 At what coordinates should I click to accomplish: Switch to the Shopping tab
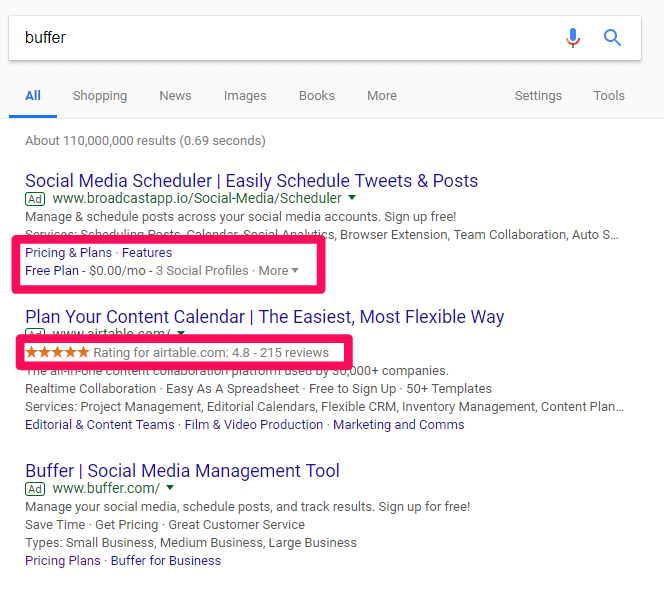point(100,96)
